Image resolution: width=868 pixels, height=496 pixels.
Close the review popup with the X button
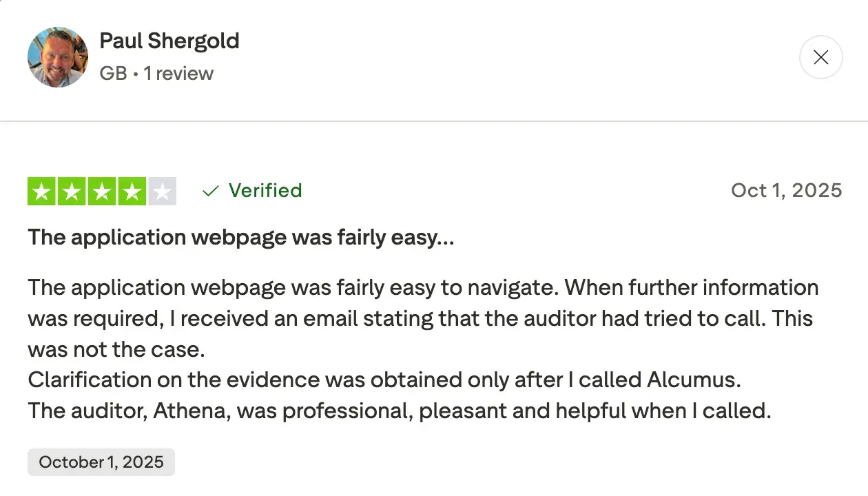820,57
